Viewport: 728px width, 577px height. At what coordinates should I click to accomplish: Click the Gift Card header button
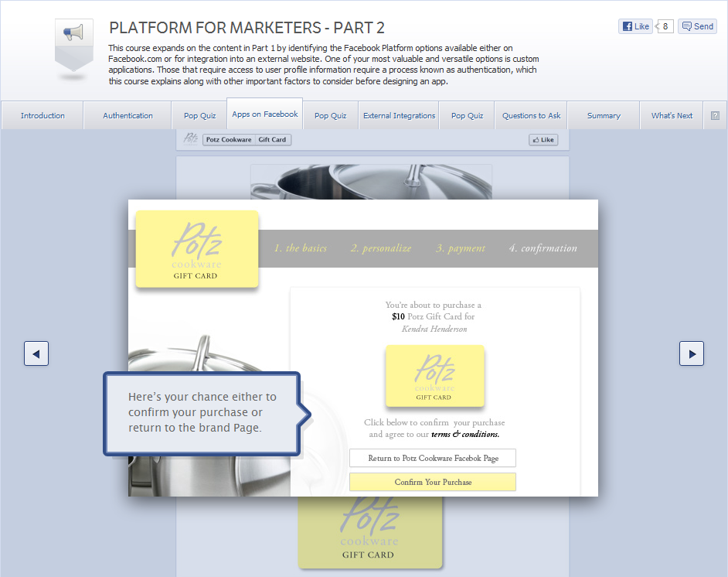point(273,140)
